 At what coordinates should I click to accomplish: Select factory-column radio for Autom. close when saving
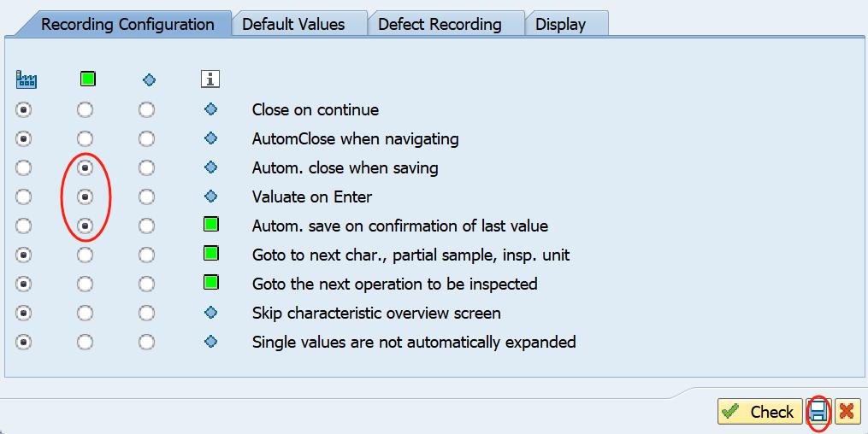[23, 167]
